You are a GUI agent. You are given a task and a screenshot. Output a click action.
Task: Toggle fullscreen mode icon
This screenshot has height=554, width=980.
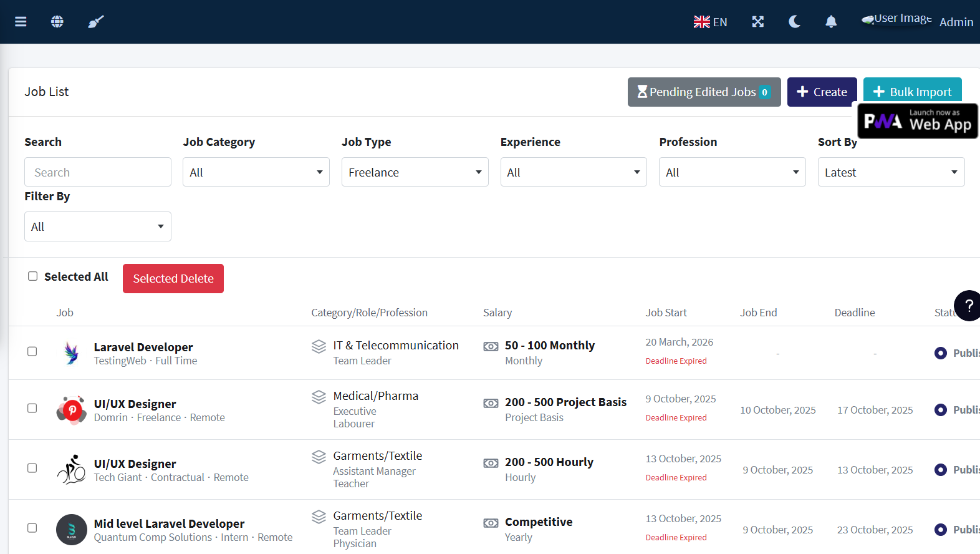(x=757, y=22)
